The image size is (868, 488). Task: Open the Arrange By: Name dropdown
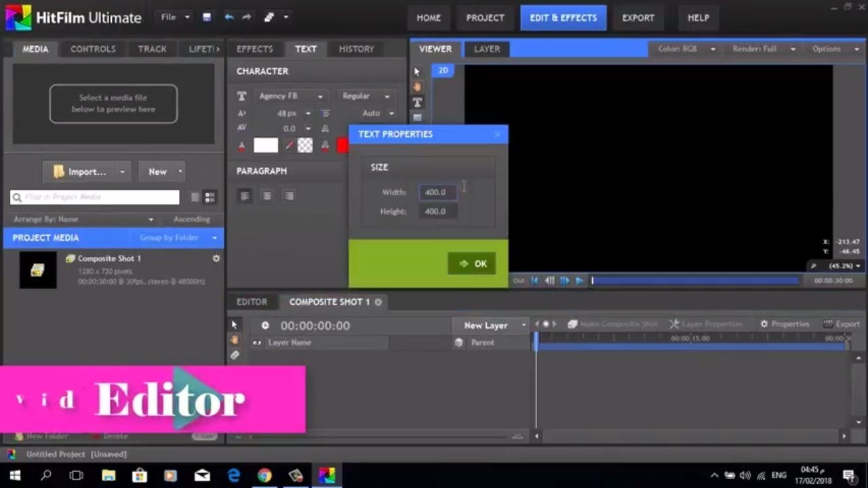coord(84,220)
